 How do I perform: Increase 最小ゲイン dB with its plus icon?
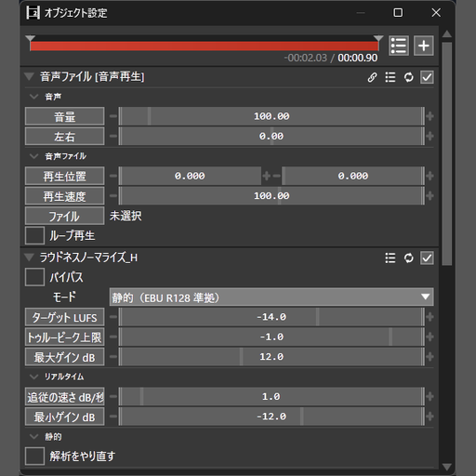click(x=430, y=416)
